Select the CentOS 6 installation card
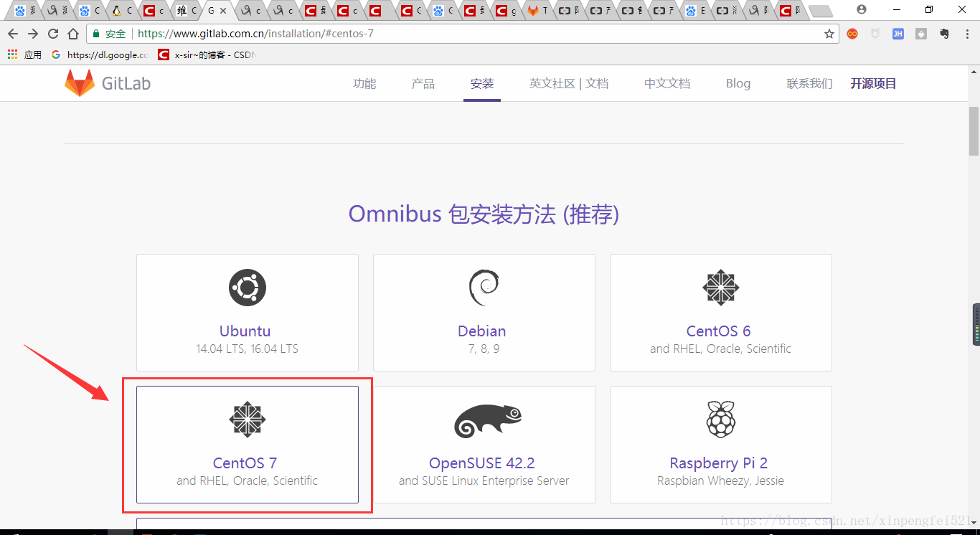The height and width of the screenshot is (535, 980). point(721,313)
